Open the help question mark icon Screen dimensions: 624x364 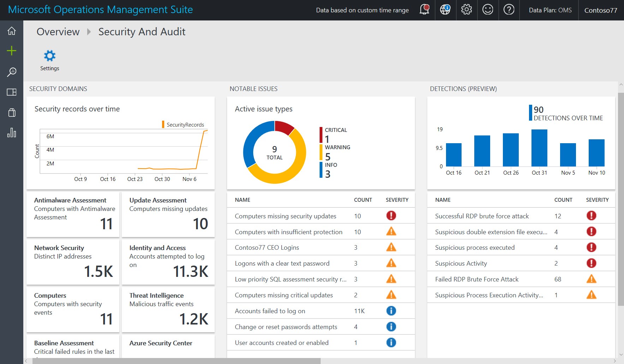pos(509,10)
